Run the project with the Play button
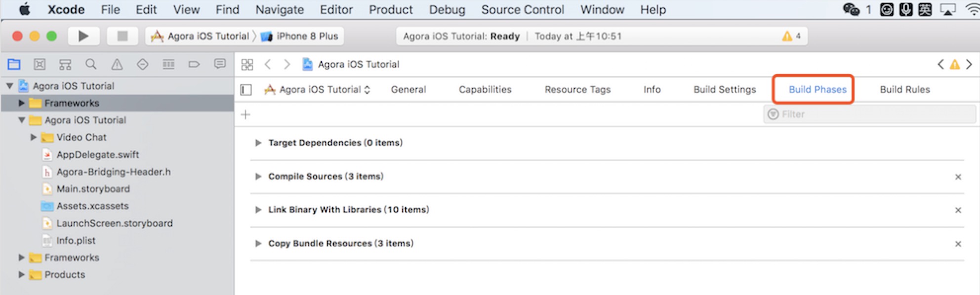 pos(83,36)
